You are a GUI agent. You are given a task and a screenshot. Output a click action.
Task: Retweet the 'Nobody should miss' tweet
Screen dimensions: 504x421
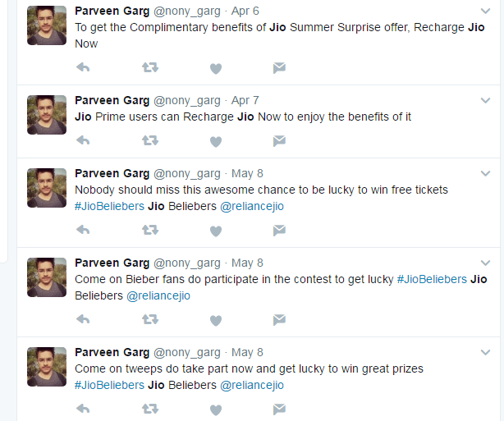click(x=149, y=231)
